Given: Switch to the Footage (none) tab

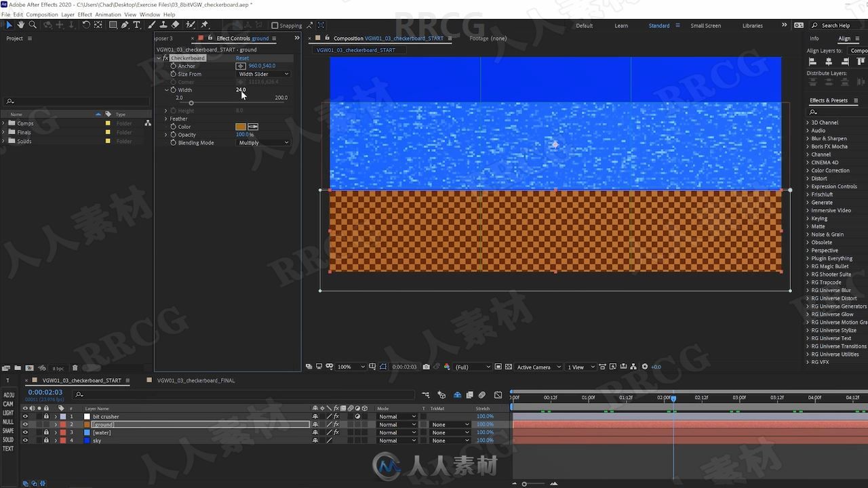Looking at the screenshot, I should point(488,39).
